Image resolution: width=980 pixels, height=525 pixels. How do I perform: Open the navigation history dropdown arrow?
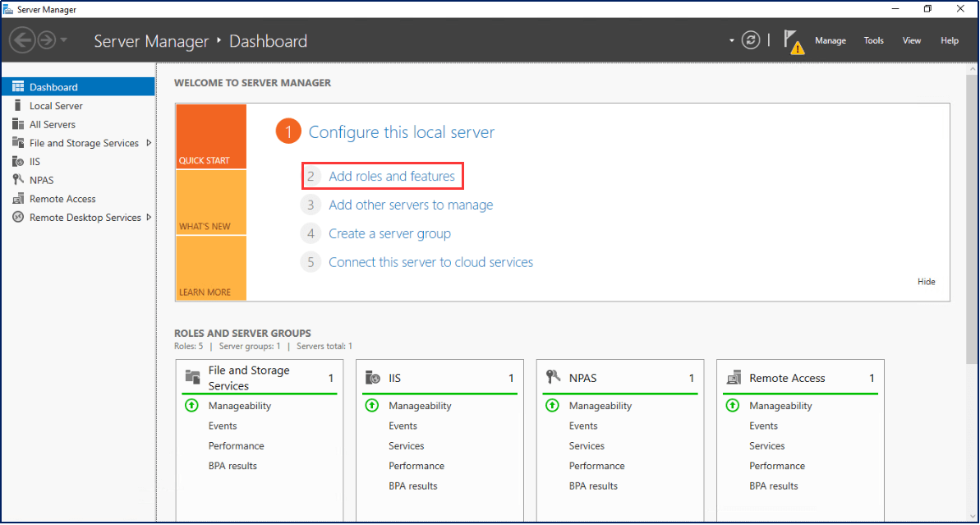pyautogui.click(x=64, y=40)
